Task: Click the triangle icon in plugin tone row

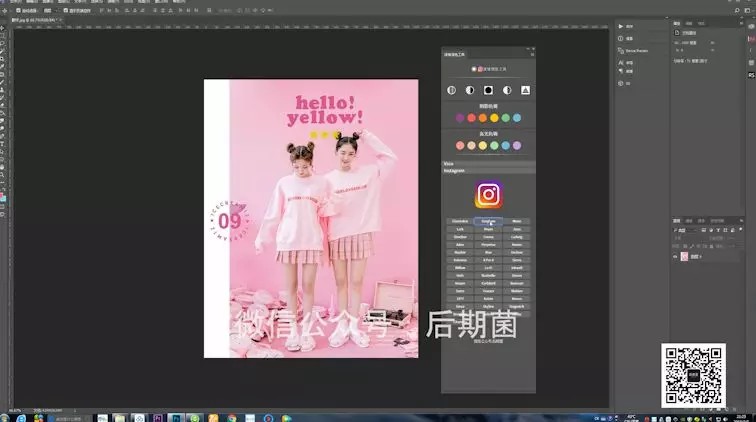Action: click(x=525, y=90)
